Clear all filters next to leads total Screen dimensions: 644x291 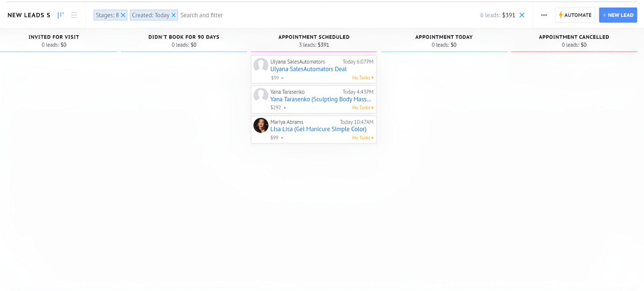point(522,15)
